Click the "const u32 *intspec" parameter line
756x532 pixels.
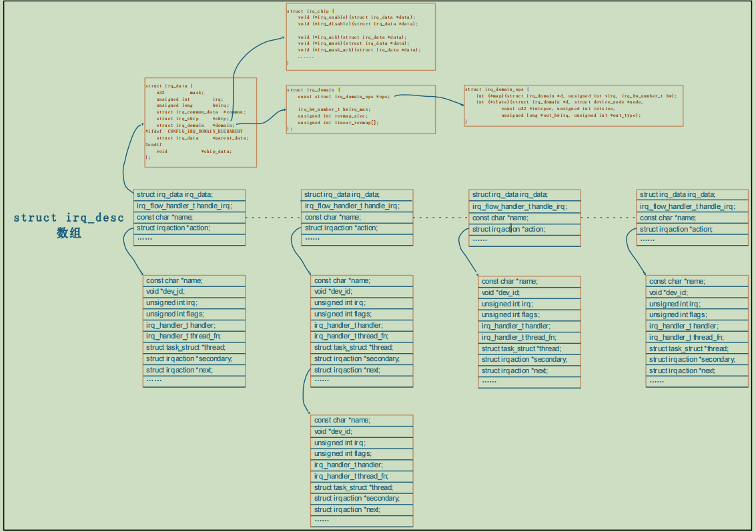tap(558, 109)
